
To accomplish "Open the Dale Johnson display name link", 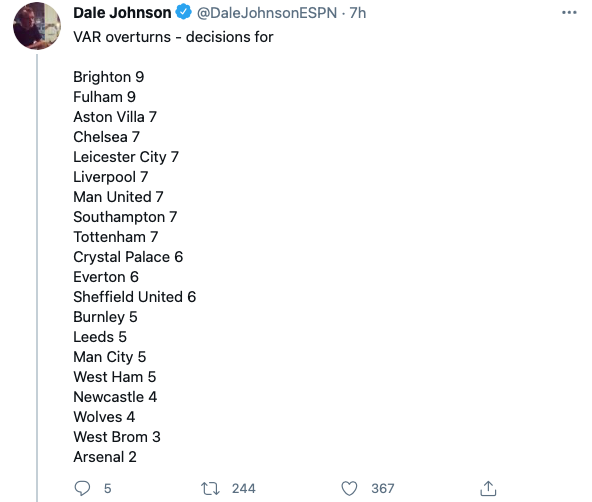I will (122, 13).
